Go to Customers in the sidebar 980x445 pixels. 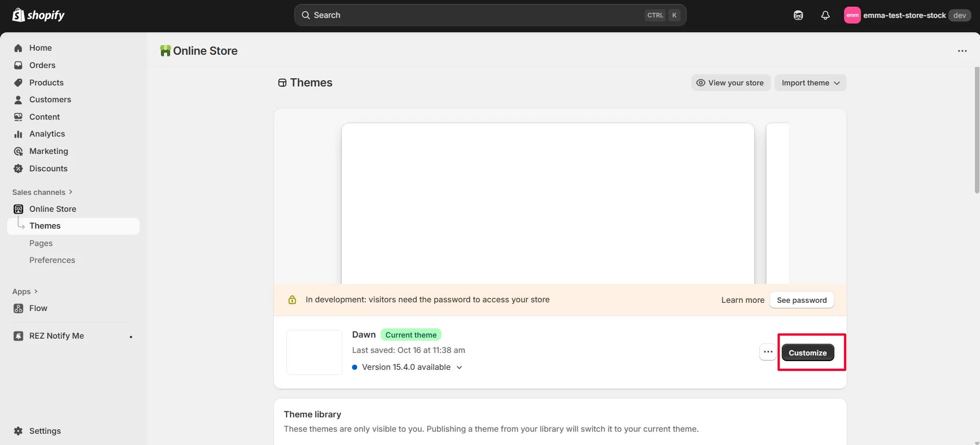50,100
